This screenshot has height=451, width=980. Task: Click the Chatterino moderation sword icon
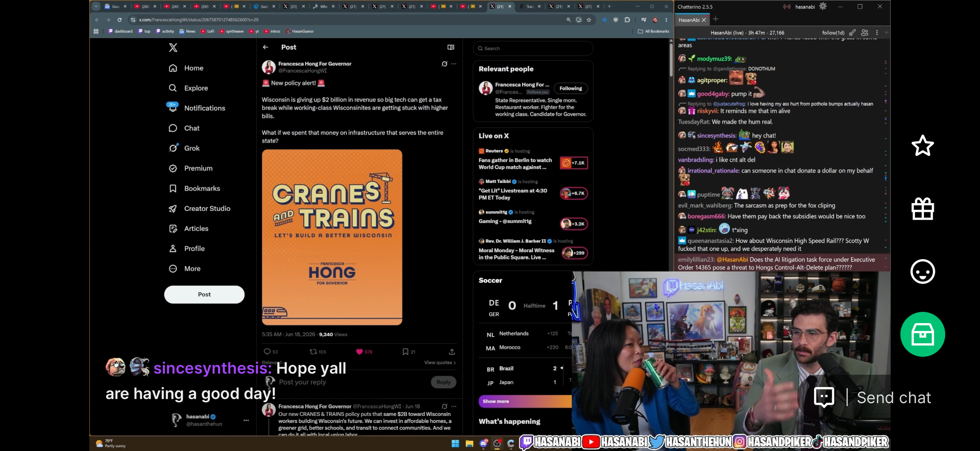852,33
